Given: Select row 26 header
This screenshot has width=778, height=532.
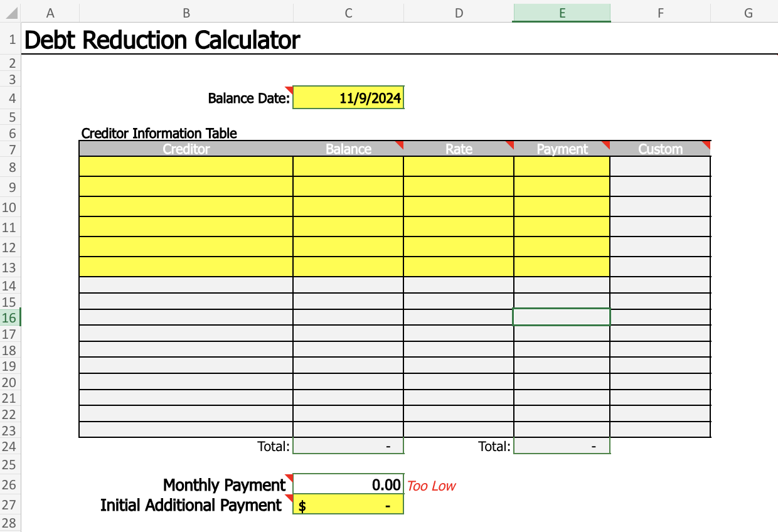Looking at the screenshot, I should [11, 485].
